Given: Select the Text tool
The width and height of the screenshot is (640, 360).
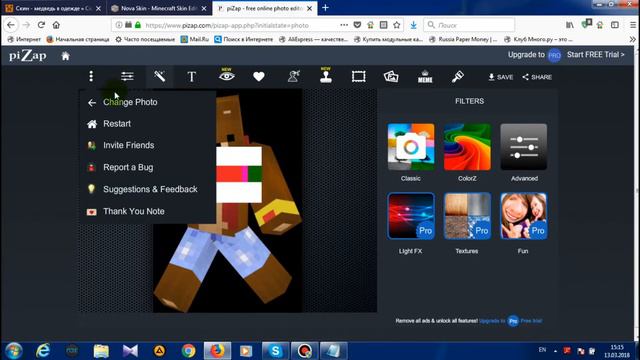Looking at the screenshot, I should tap(191, 77).
